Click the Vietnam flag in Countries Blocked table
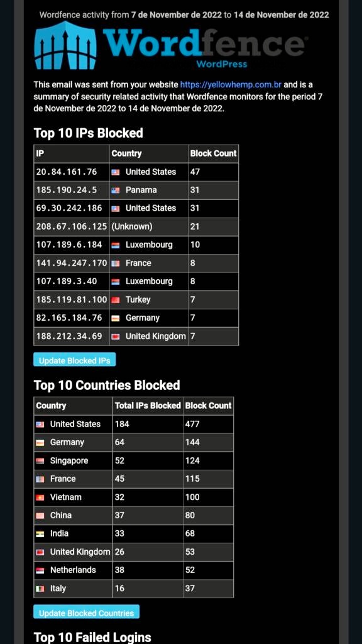This screenshot has height=644, width=362. 40,497
